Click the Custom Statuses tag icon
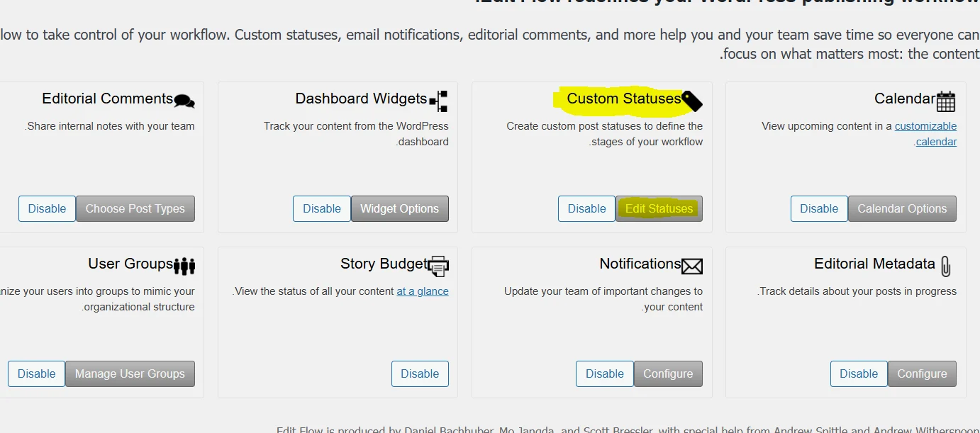This screenshot has height=433, width=980. (x=692, y=101)
